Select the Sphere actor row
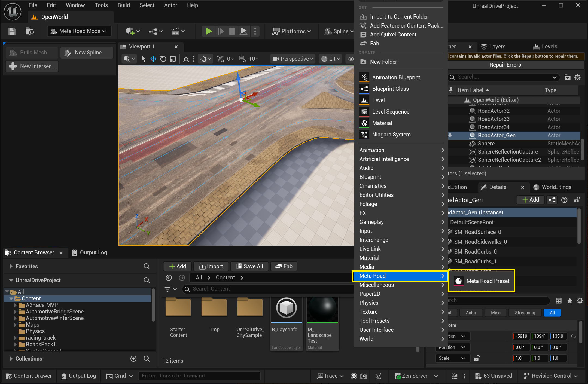Image resolution: width=588 pixels, height=384 pixels. coord(514,144)
